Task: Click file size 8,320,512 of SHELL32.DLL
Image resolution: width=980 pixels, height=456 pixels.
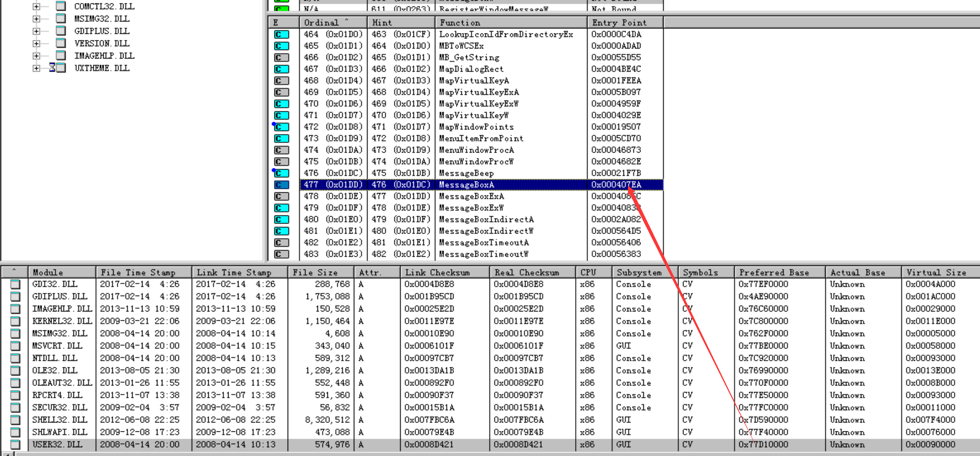Action: 327,420
